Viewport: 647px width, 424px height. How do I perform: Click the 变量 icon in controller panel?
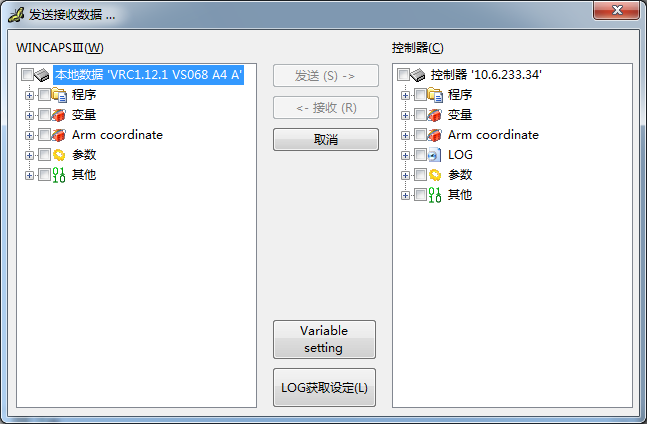point(435,115)
